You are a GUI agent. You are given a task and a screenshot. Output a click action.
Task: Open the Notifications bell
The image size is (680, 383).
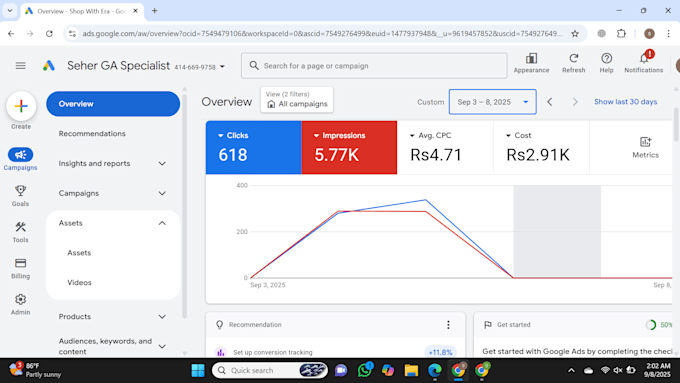(644, 63)
